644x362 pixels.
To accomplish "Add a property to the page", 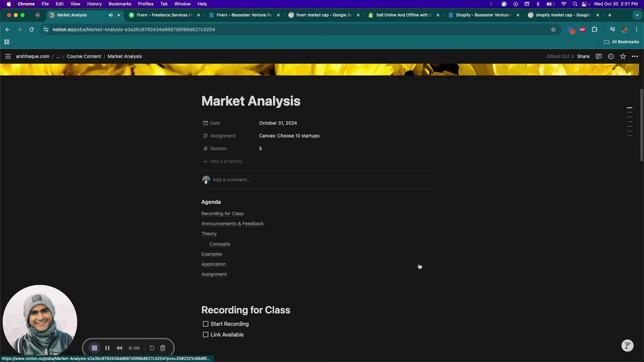I will 222,161.
